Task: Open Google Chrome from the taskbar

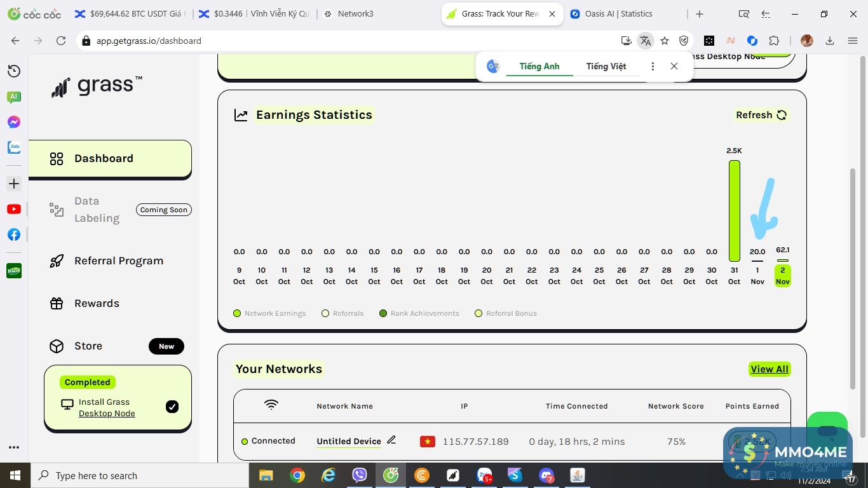Action: (x=297, y=475)
